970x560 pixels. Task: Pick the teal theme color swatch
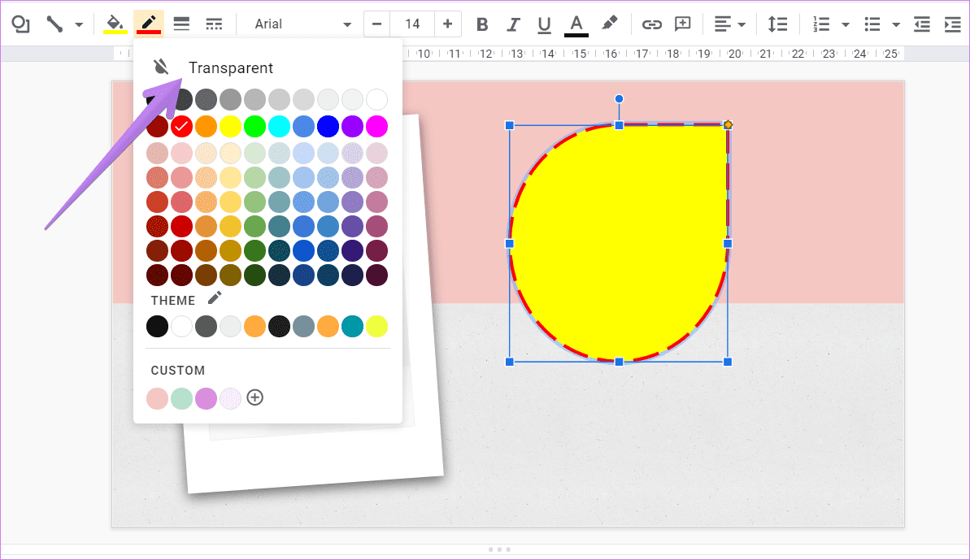click(352, 327)
